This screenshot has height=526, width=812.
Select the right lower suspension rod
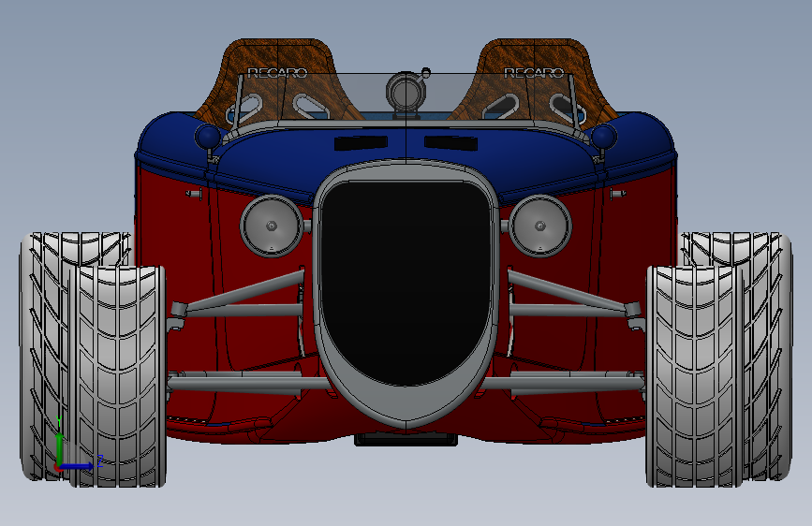565,384
